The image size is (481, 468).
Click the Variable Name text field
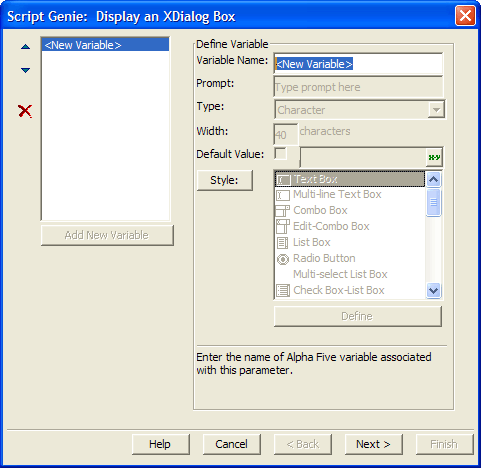[x=358, y=64]
